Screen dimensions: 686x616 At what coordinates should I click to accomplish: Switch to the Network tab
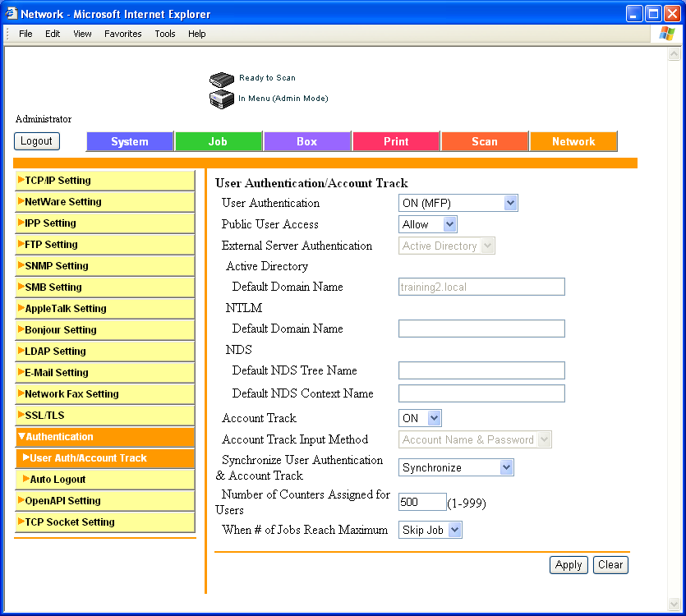[573, 141]
